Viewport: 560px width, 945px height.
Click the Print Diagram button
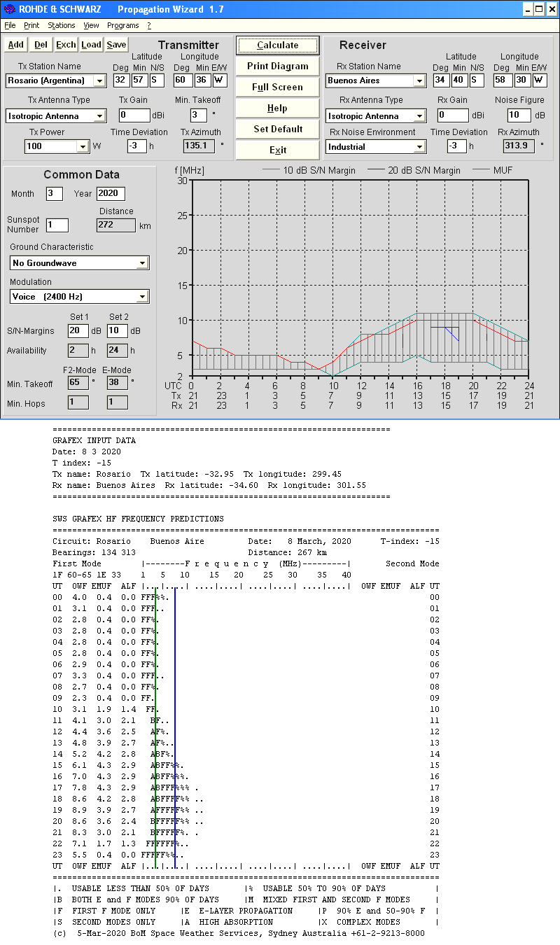(277, 66)
